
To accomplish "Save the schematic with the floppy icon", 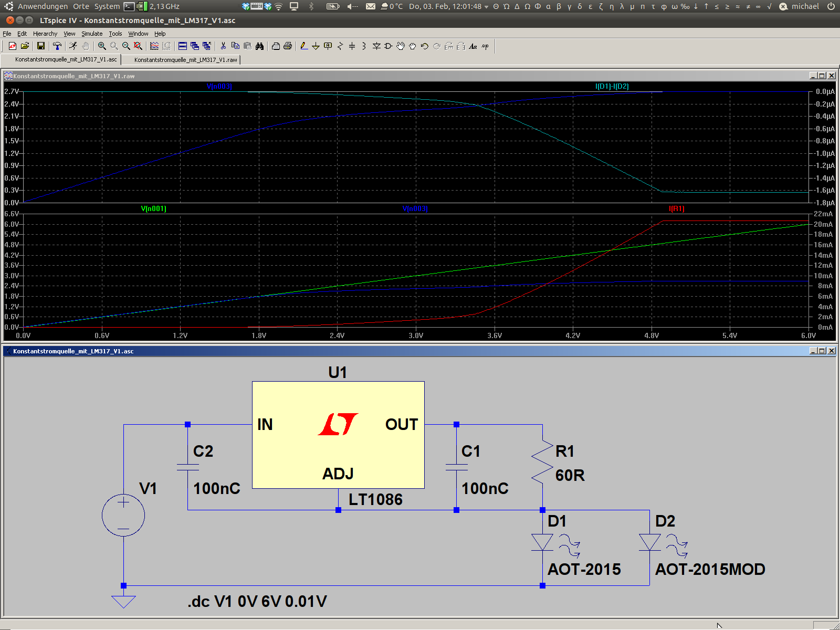I will [x=41, y=46].
